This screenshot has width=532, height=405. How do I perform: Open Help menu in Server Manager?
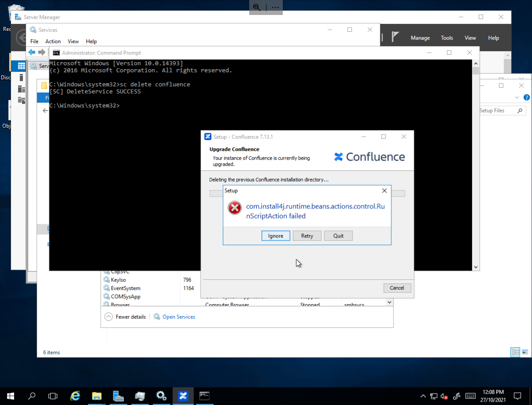494,38
